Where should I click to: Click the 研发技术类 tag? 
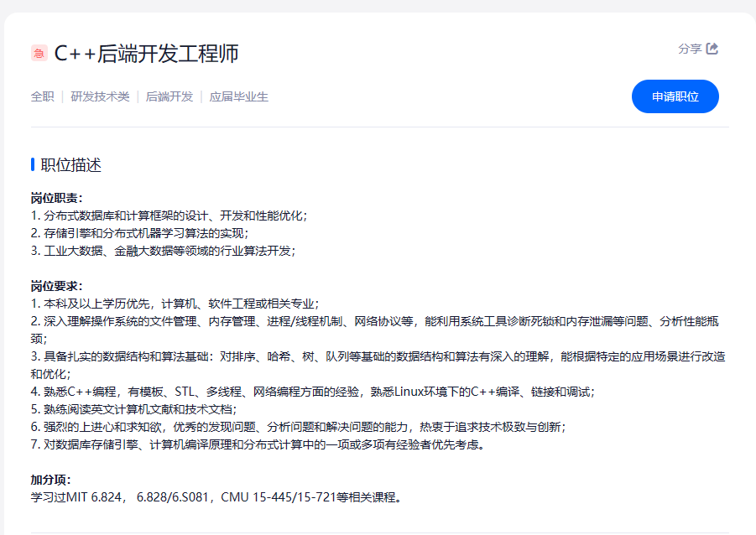coord(101,97)
